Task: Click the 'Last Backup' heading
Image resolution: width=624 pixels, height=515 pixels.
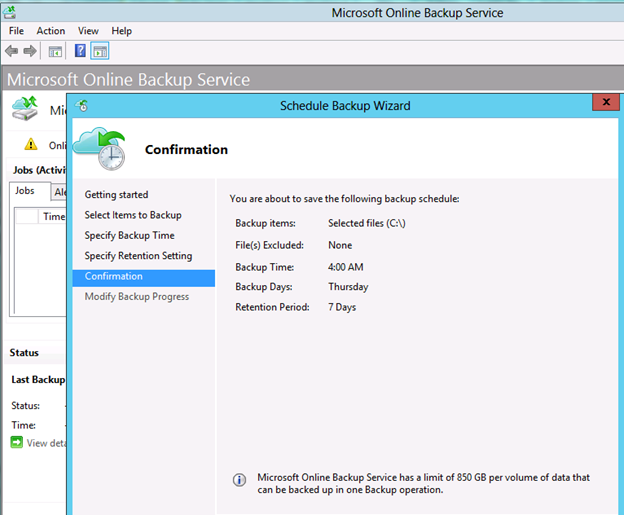Action: [38, 380]
